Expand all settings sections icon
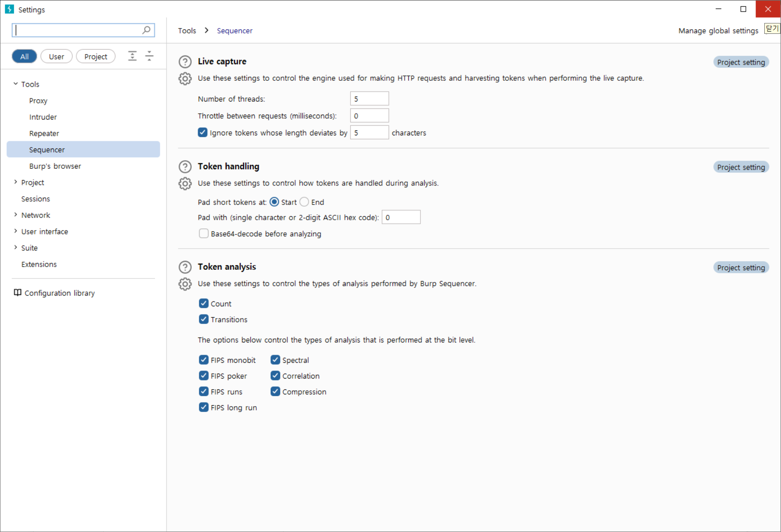Image resolution: width=781 pixels, height=532 pixels. pos(132,56)
